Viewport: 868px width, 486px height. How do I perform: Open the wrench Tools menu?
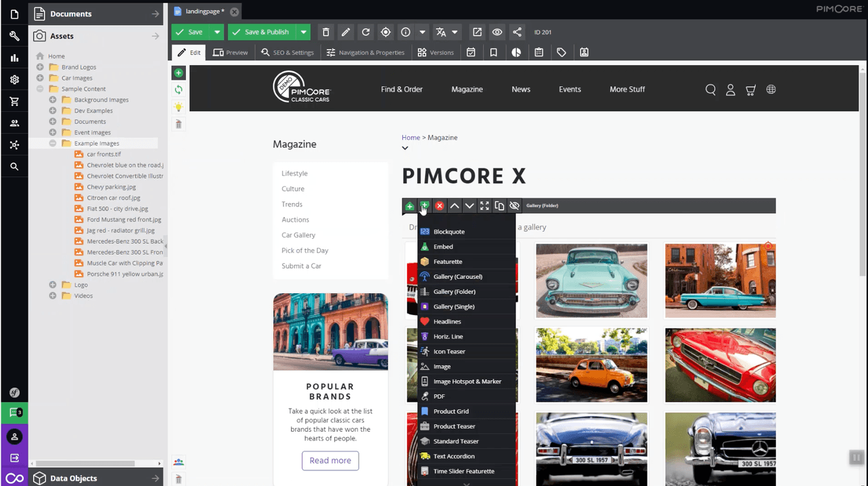(14, 36)
